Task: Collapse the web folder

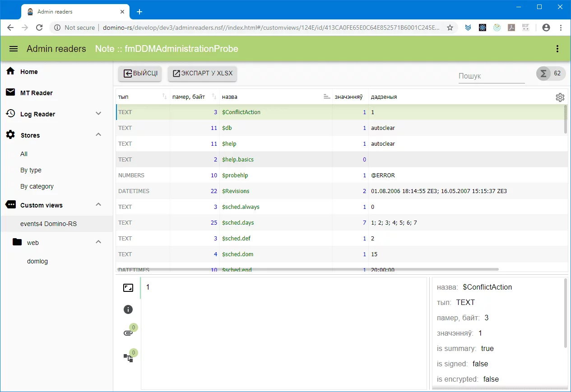Action: (x=98, y=242)
